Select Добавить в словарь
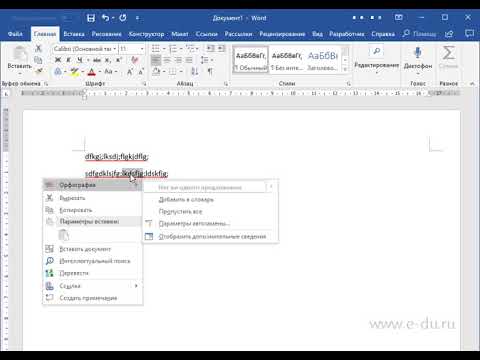Image resolution: width=480 pixels, height=360 pixels. pyautogui.click(x=211, y=199)
